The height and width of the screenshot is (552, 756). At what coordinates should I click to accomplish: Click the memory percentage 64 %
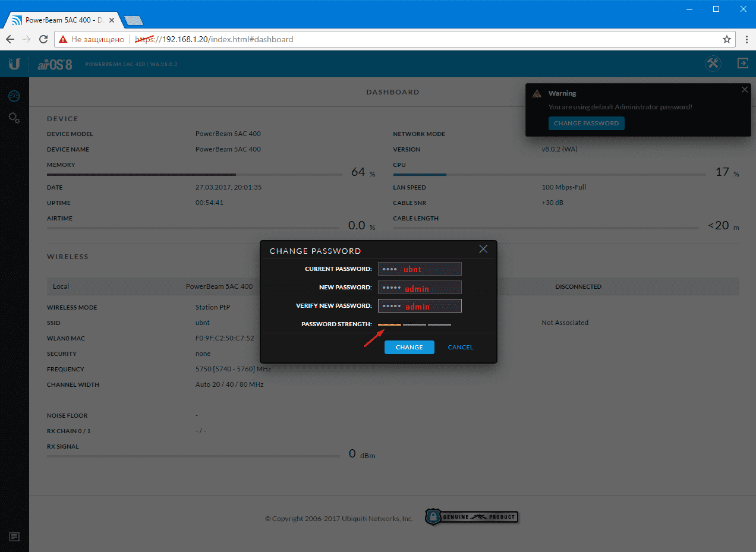(363, 172)
